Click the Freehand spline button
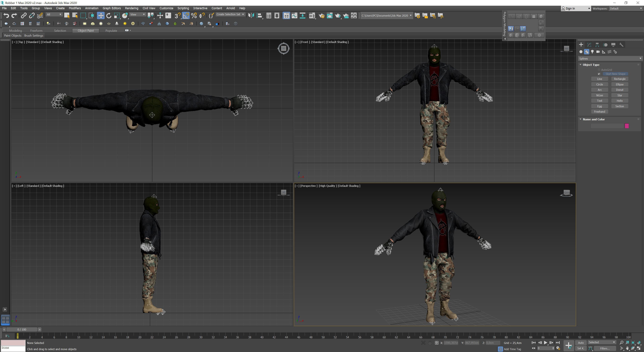This screenshot has width=644, height=352. point(600,112)
